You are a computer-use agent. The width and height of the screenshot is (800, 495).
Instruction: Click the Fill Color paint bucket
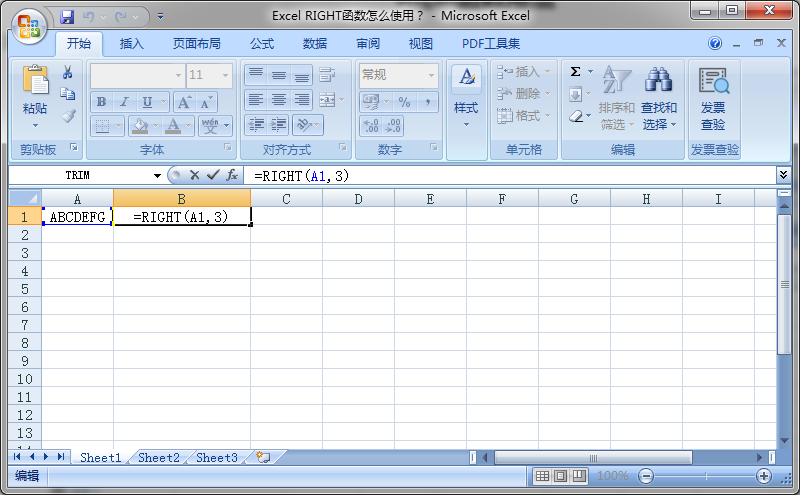click(x=139, y=126)
